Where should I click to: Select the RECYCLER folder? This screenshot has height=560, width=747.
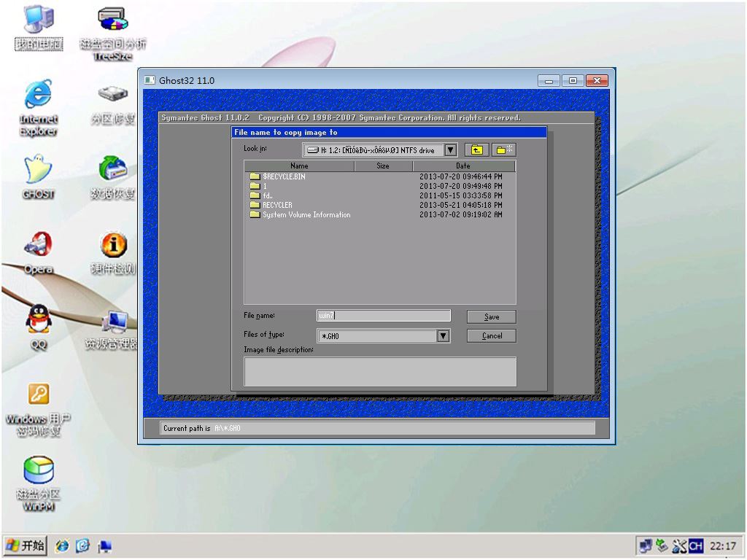tap(271, 205)
